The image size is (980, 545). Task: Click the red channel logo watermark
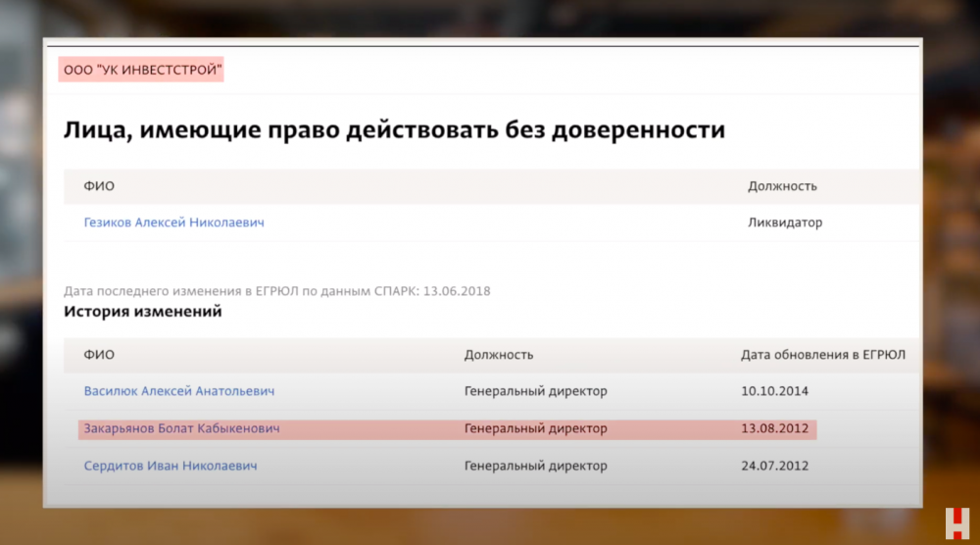click(955, 522)
